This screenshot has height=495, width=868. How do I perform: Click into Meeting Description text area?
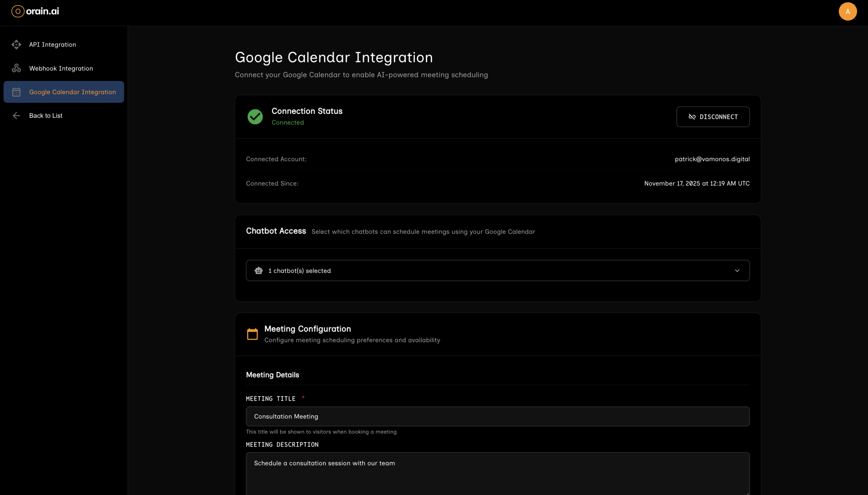(497, 474)
